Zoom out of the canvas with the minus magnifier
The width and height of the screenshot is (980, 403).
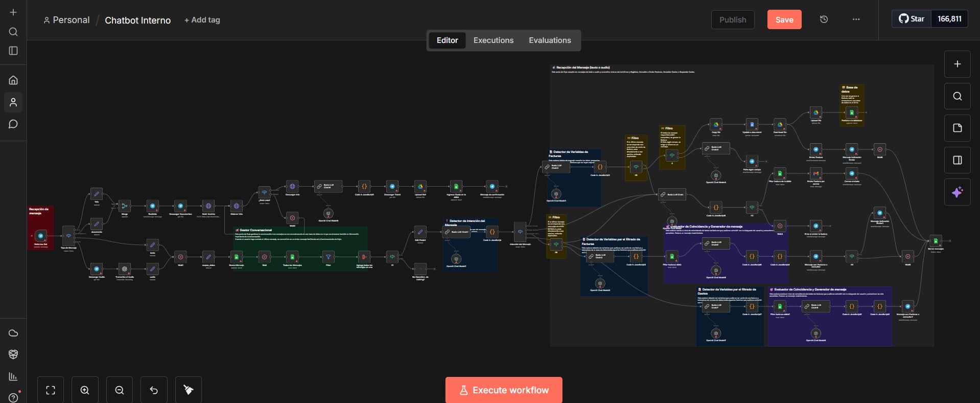click(120, 390)
